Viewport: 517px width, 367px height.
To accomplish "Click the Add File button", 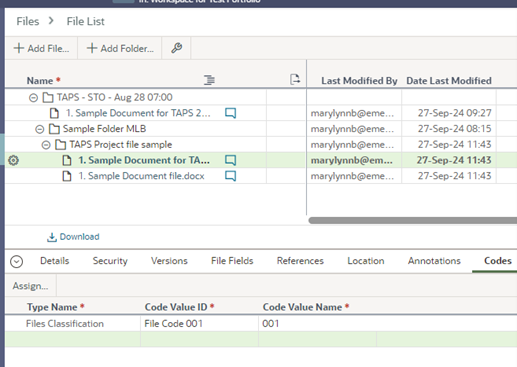I will tap(41, 48).
